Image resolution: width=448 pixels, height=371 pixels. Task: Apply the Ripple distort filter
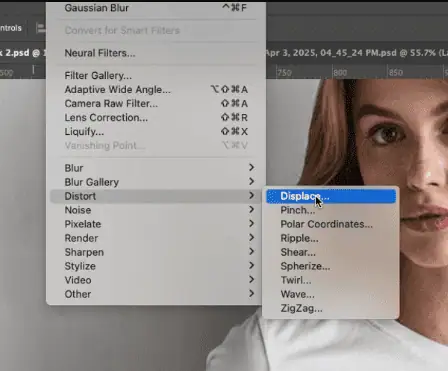click(331, 238)
